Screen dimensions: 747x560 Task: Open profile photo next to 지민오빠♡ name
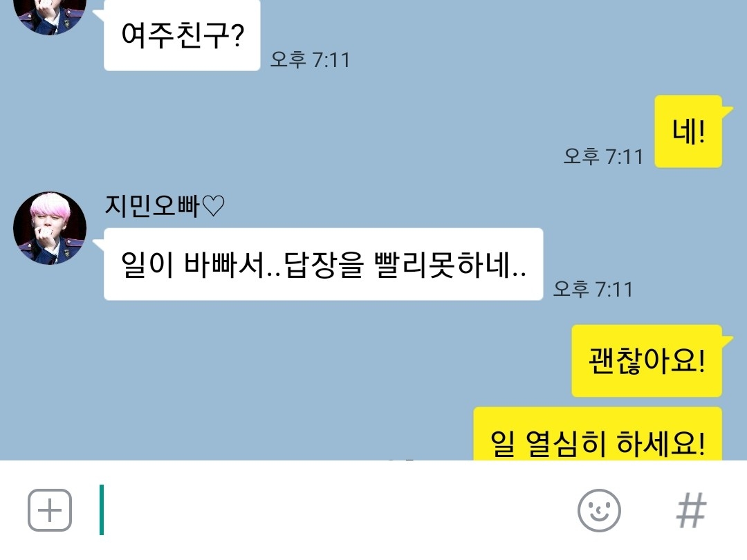(50, 228)
